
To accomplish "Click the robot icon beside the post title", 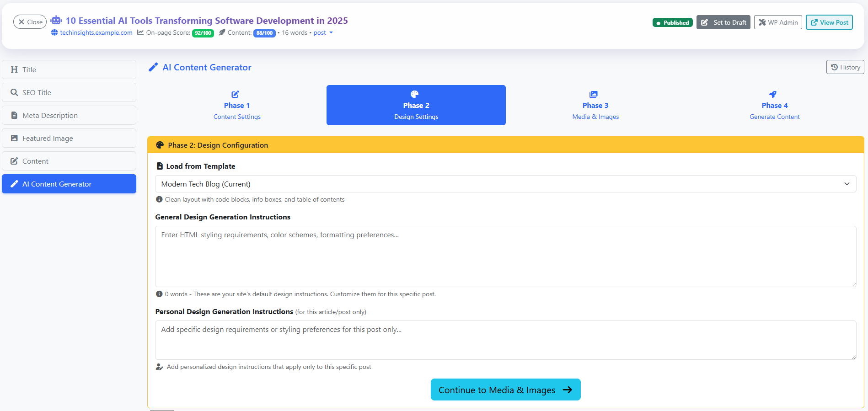I will [56, 21].
